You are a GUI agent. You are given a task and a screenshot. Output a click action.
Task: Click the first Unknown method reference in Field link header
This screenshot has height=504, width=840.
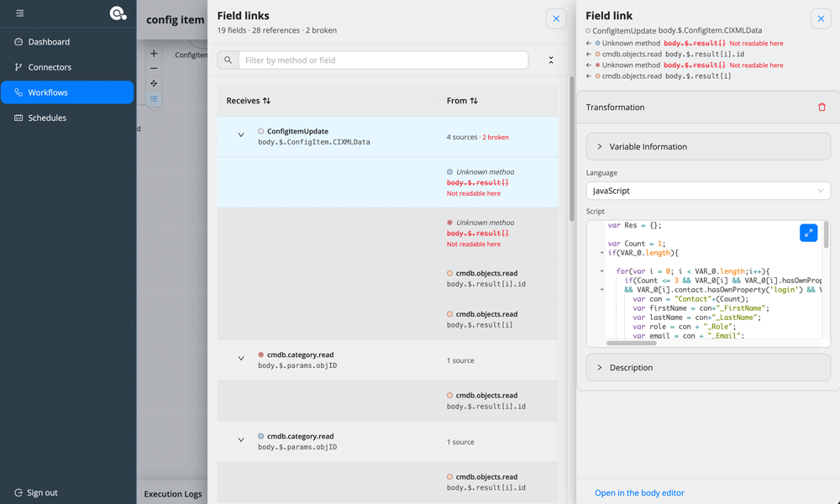[684, 44]
